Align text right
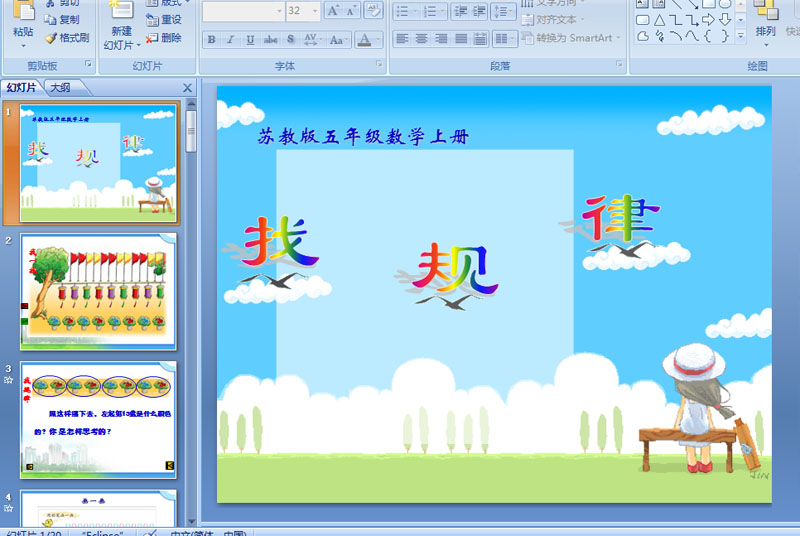 pyautogui.click(x=441, y=38)
